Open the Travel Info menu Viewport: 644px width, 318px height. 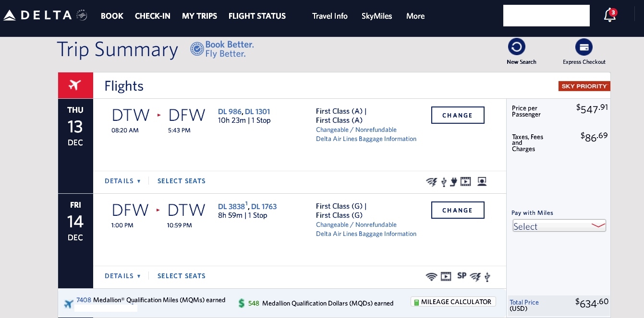pos(330,16)
